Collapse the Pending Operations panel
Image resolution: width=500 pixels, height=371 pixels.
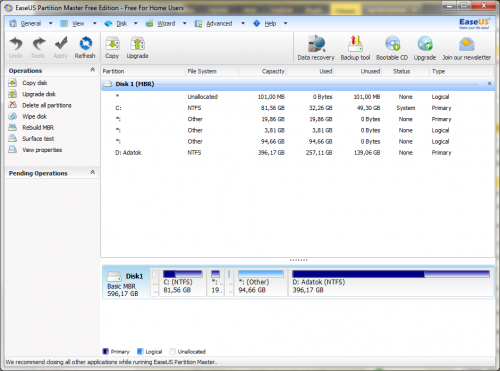click(93, 172)
